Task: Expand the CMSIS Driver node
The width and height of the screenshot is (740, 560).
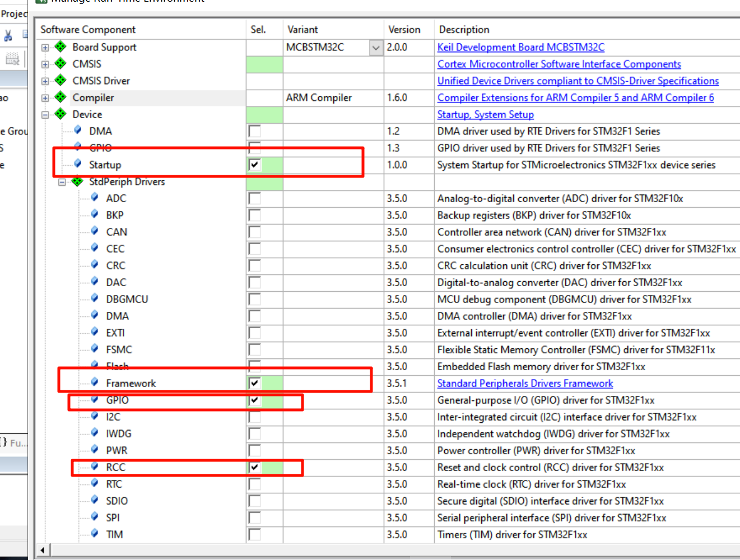Action: point(45,81)
